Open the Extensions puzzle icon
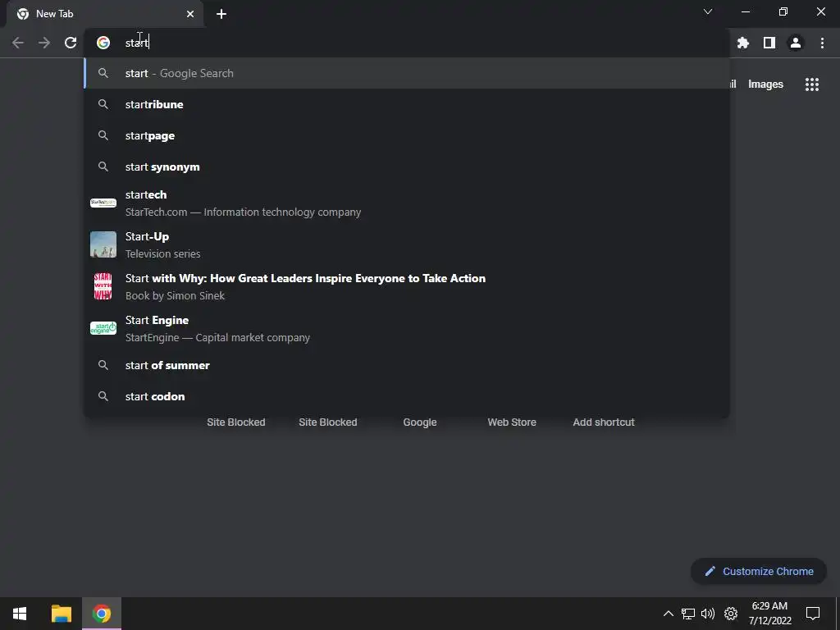This screenshot has height=630, width=840. (x=742, y=43)
